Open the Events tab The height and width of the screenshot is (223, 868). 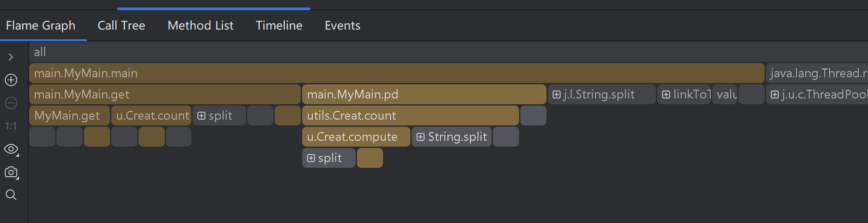(342, 26)
